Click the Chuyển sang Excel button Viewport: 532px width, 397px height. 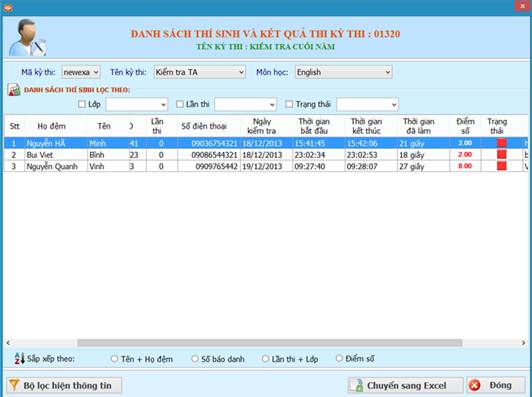pyautogui.click(x=405, y=385)
